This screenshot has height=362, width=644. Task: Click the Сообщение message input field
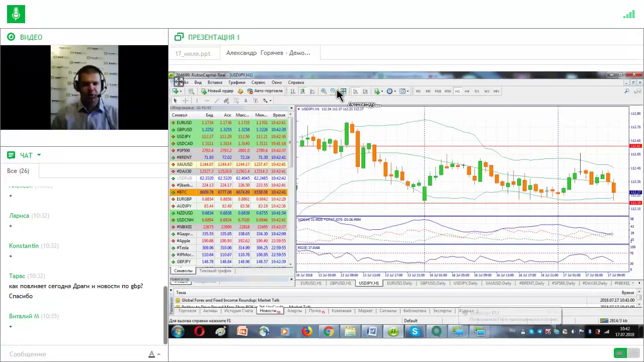tap(75, 354)
